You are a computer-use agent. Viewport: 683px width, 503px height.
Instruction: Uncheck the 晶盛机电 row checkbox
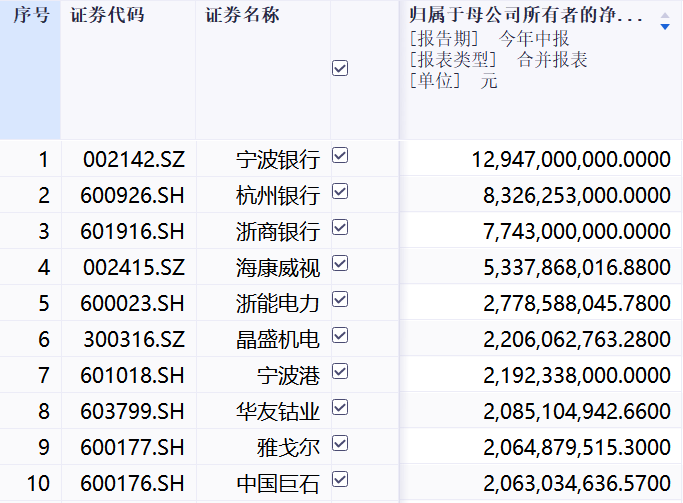tap(340, 336)
